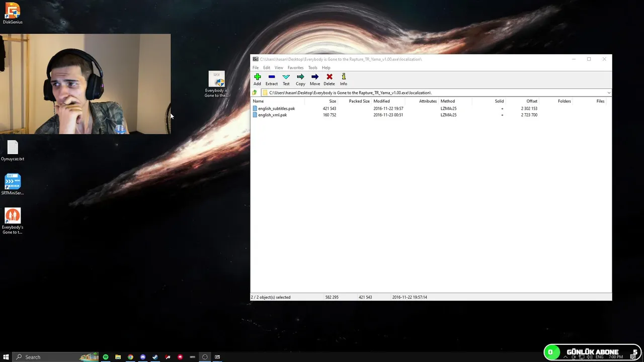Click size value 160 752 in xml row

329,115
